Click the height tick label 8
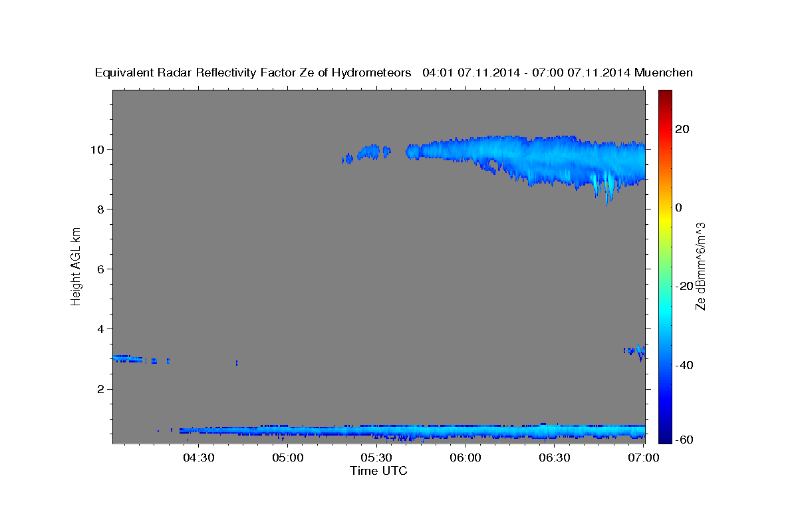The height and width of the screenshot is (532, 798). [100, 209]
